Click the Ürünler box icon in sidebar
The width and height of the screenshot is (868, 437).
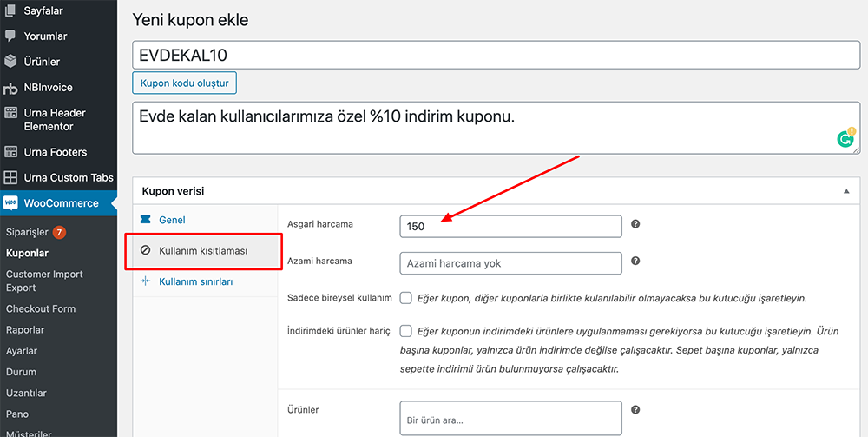tap(10, 62)
